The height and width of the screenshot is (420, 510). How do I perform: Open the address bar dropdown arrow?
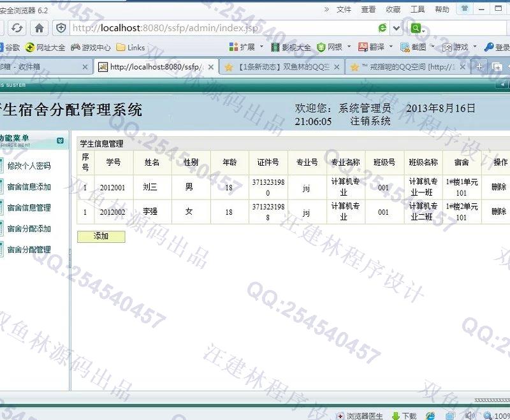397,28
